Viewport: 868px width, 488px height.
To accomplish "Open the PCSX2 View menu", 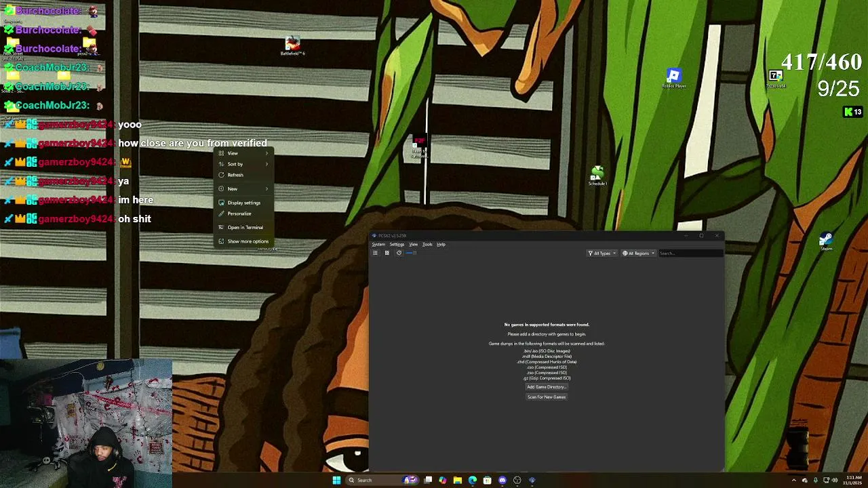I will (x=413, y=244).
